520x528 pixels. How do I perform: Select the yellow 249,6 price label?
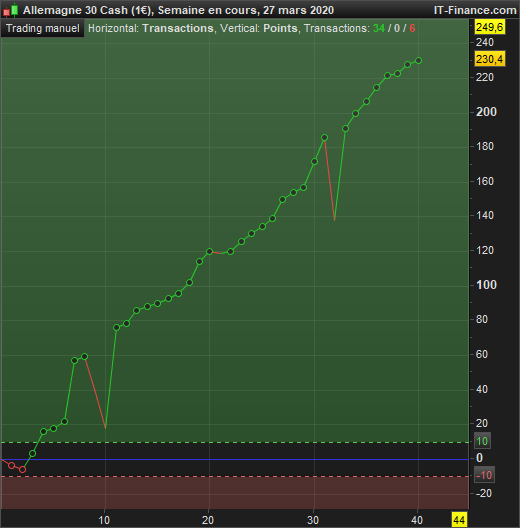[490, 27]
